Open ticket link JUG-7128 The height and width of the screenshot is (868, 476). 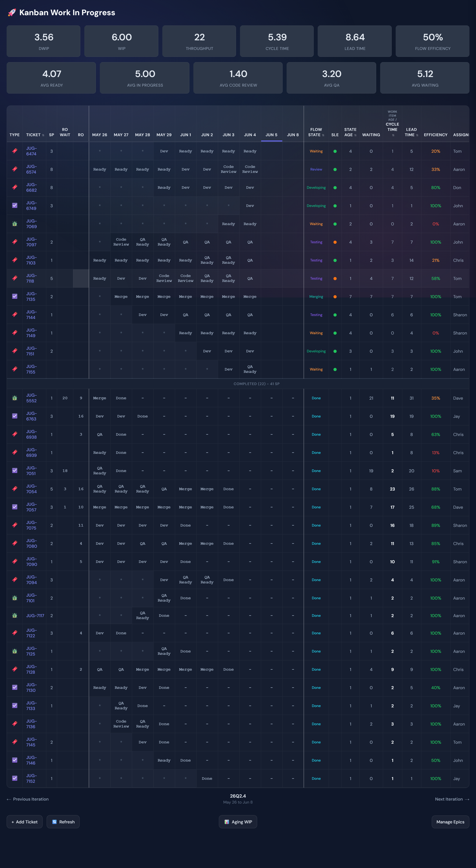(x=32, y=670)
